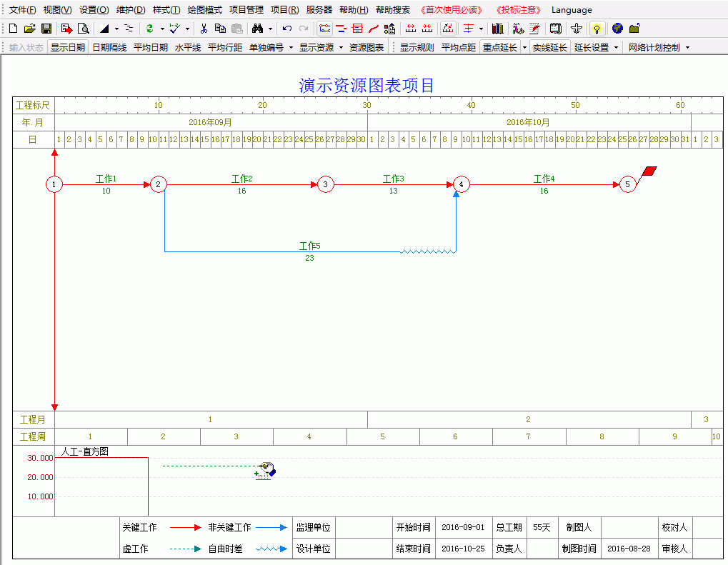The width and height of the screenshot is (728, 565).
Task: Click the red horizontal align lines icon
Action: 469,29
